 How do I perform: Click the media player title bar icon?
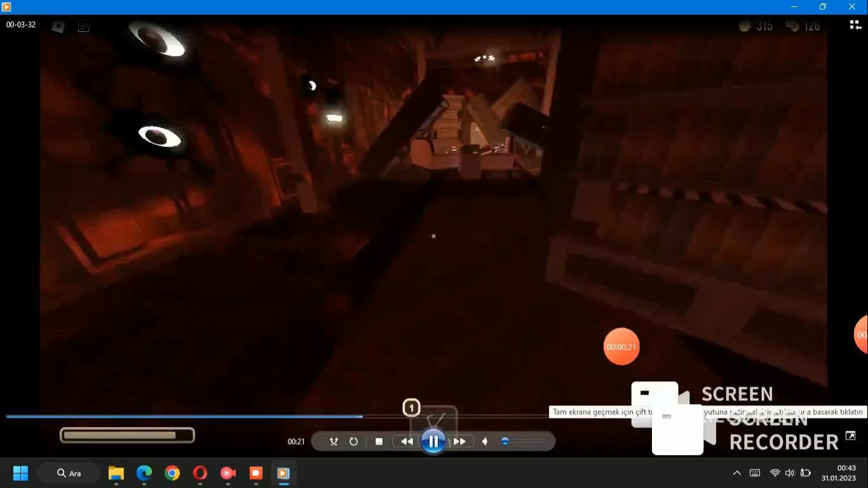(7, 7)
